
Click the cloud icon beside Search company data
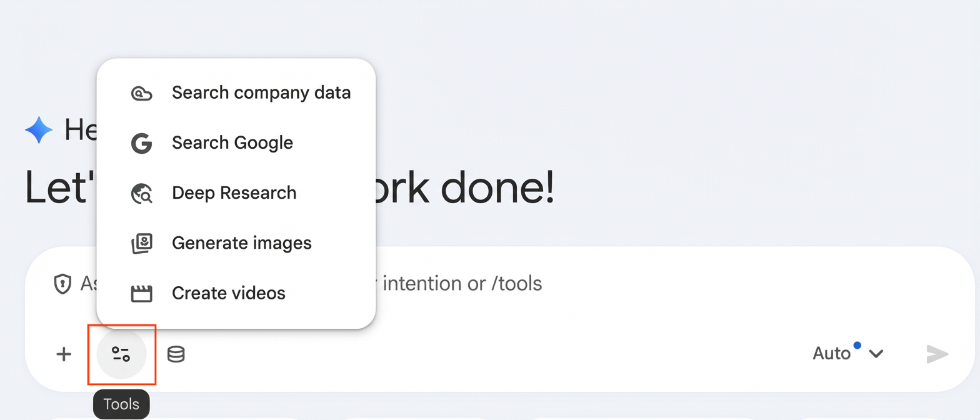pos(142,93)
